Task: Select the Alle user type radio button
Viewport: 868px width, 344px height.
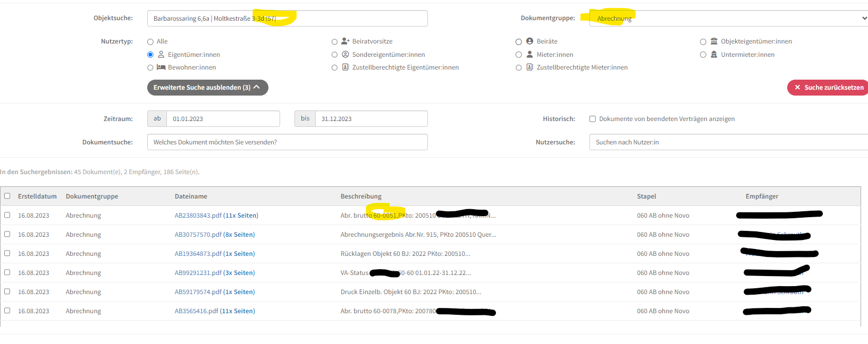Action: click(150, 42)
